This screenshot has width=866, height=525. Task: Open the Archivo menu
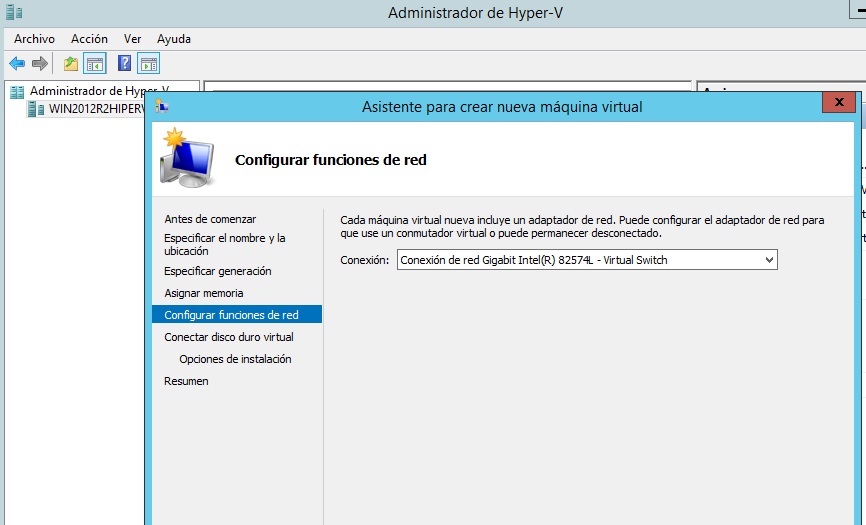[34, 39]
